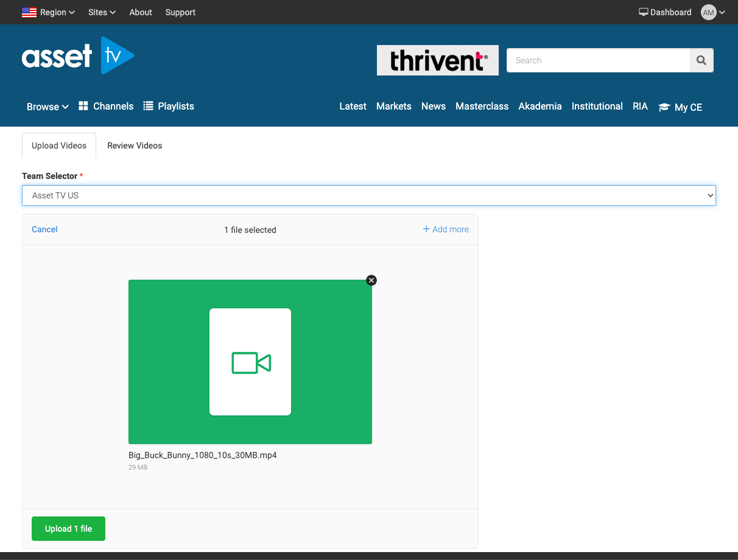Open the Team Selector combo box

pyautogui.click(x=368, y=195)
